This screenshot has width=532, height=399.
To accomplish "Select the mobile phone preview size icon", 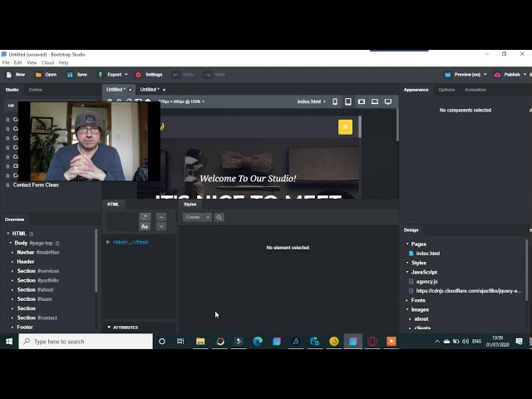I will click(x=335, y=101).
